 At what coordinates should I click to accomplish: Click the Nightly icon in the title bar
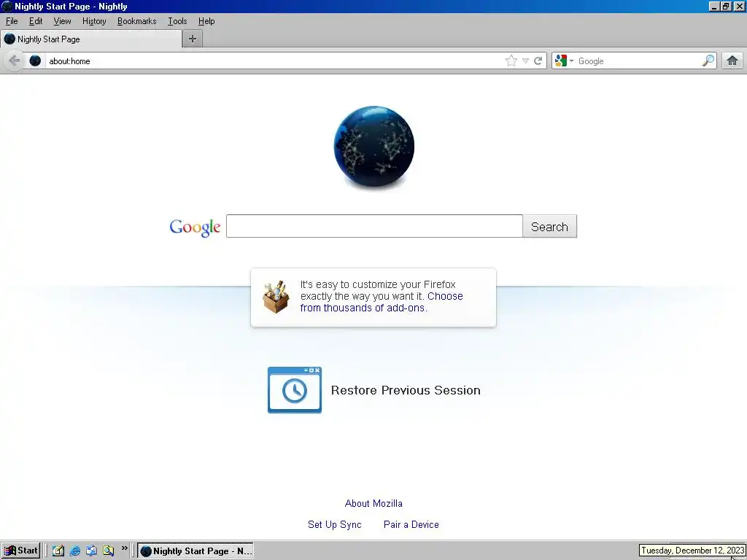7,6
